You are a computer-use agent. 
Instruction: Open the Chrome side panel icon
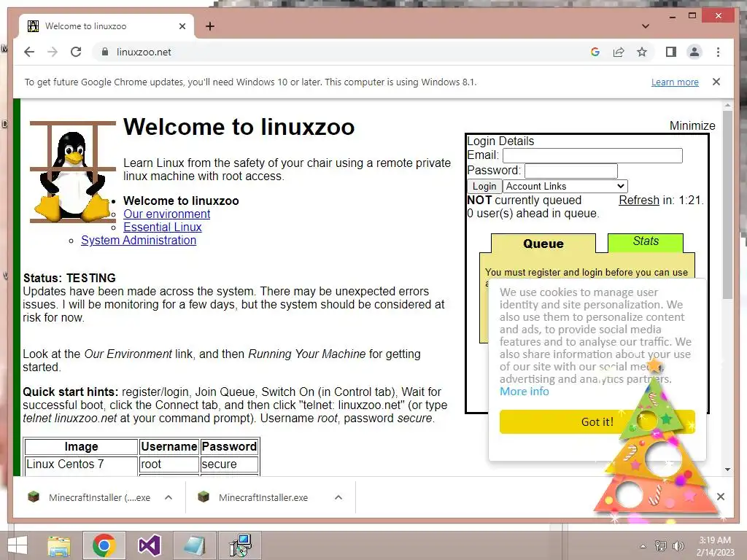point(671,52)
